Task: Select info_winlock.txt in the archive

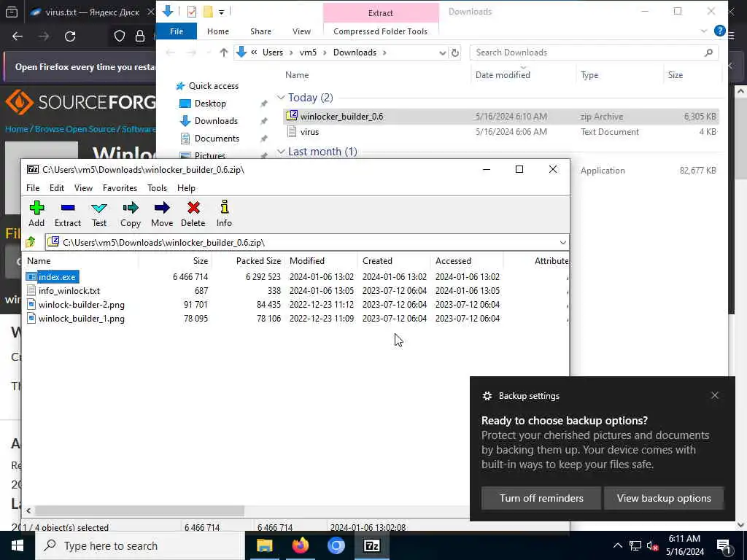Action: point(69,290)
